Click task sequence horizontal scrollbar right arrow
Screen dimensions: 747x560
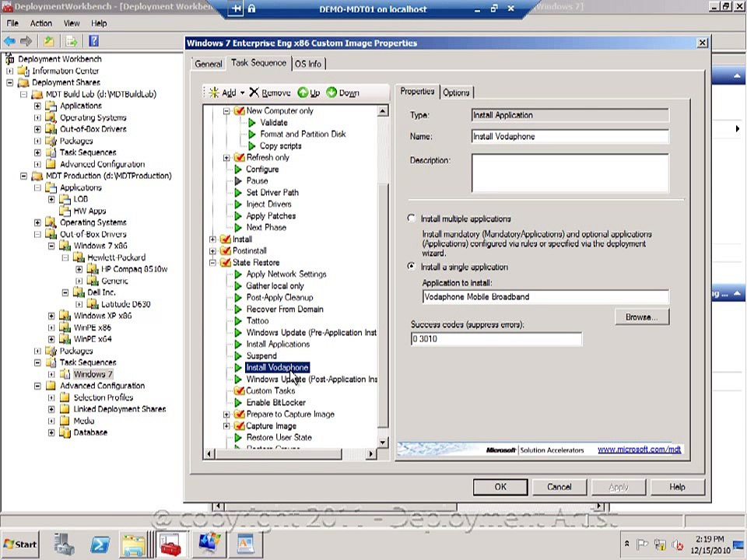[372, 453]
